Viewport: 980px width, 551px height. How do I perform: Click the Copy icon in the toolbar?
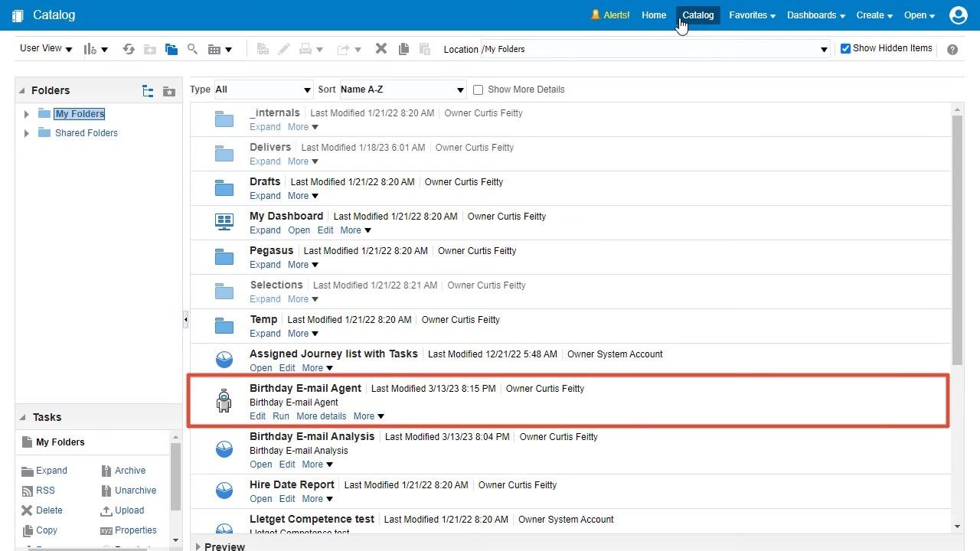coord(403,49)
